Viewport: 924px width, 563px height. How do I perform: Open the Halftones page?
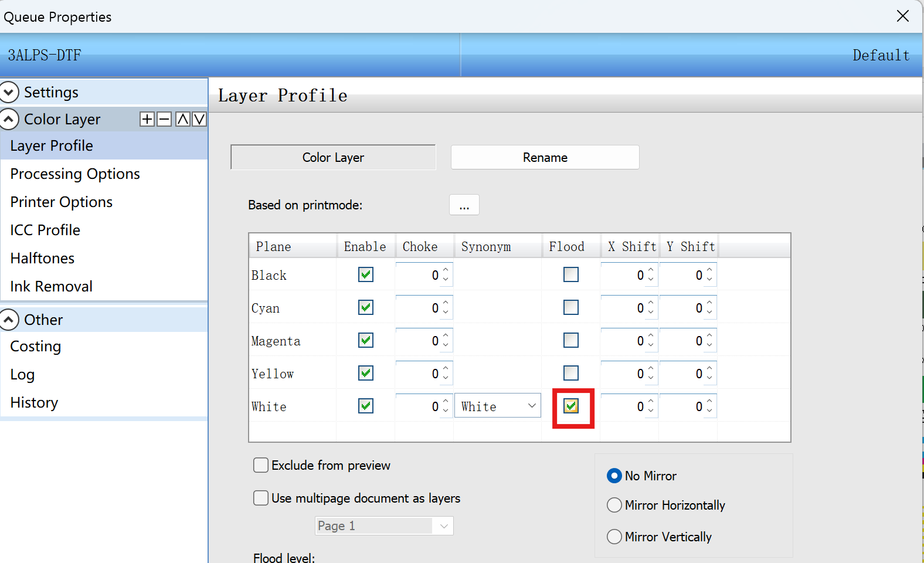[x=42, y=258]
